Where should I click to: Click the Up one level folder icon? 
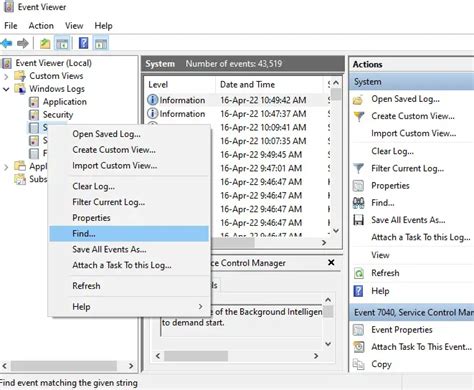click(x=45, y=43)
